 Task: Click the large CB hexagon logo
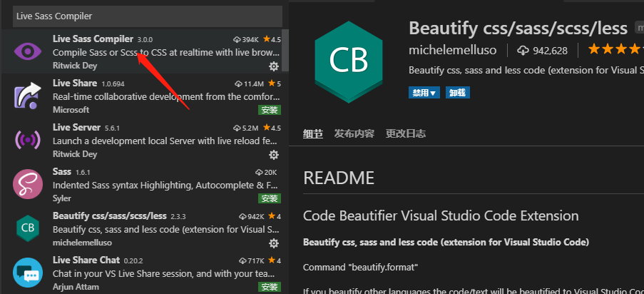[x=349, y=61]
